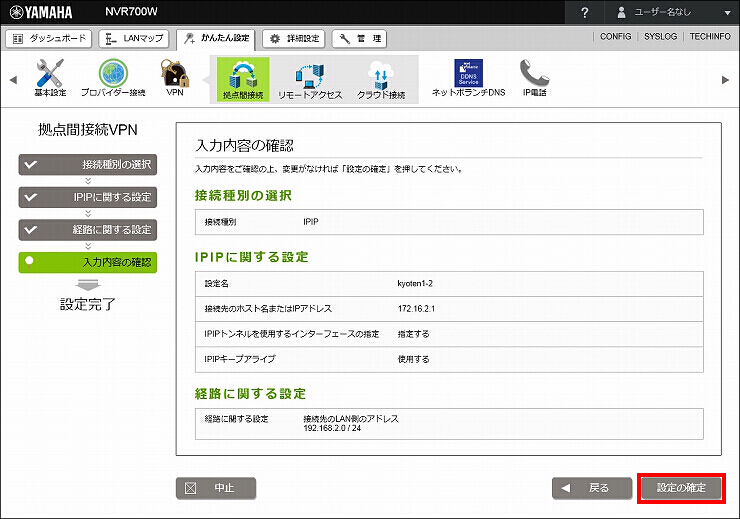The image size is (740, 519).
Task: Click the 設定名 row label
Action: pyautogui.click(x=217, y=284)
